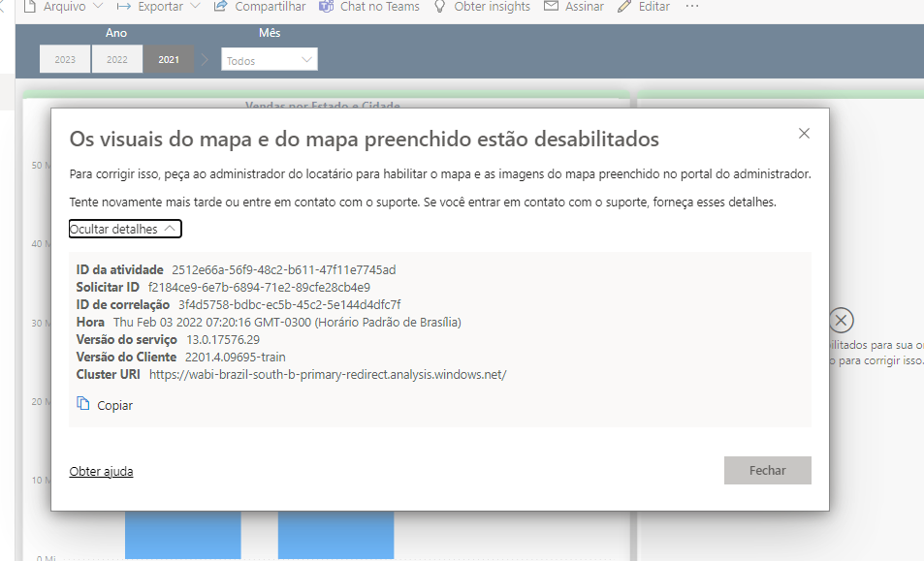Open the Exportar menu
Screen dimensions: 924x561
point(158,7)
